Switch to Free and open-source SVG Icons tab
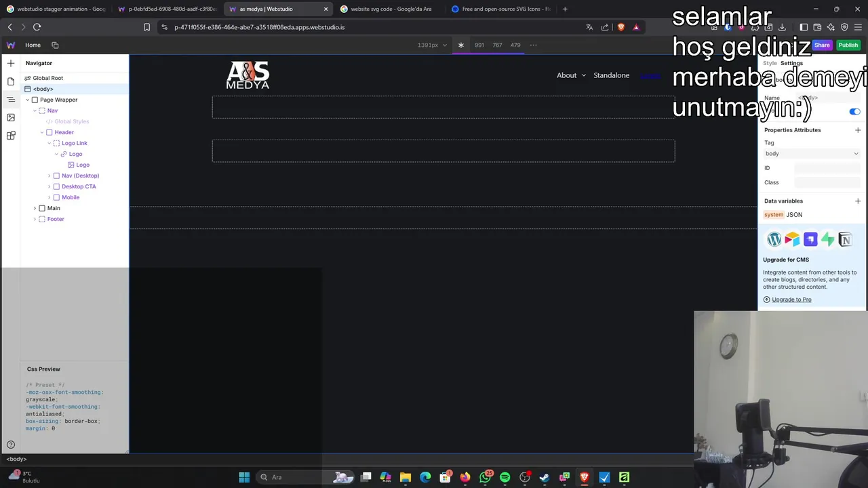The width and height of the screenshot is (868, 488). pos(502,9)
